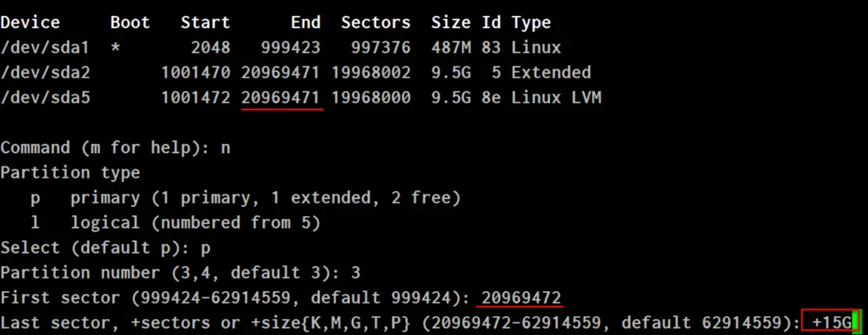The height and width of the screenshot is (335, 868).
Task: Click the /dev/sda5 device entry
Action: pyautogui.click(x=45, y=98)
